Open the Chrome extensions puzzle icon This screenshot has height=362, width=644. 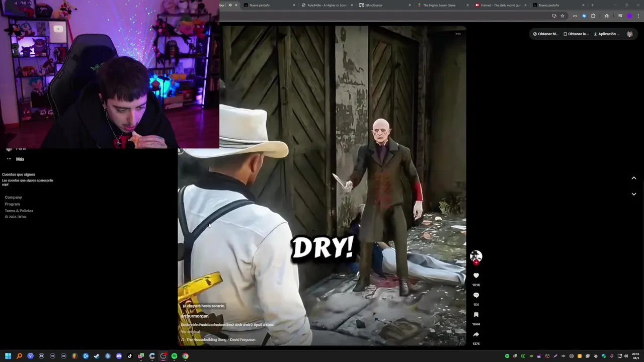click(593, 16)
